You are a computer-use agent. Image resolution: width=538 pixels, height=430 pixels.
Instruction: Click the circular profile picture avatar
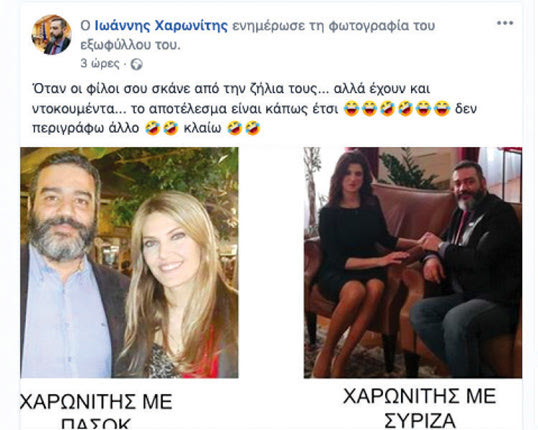click(51, 35)
